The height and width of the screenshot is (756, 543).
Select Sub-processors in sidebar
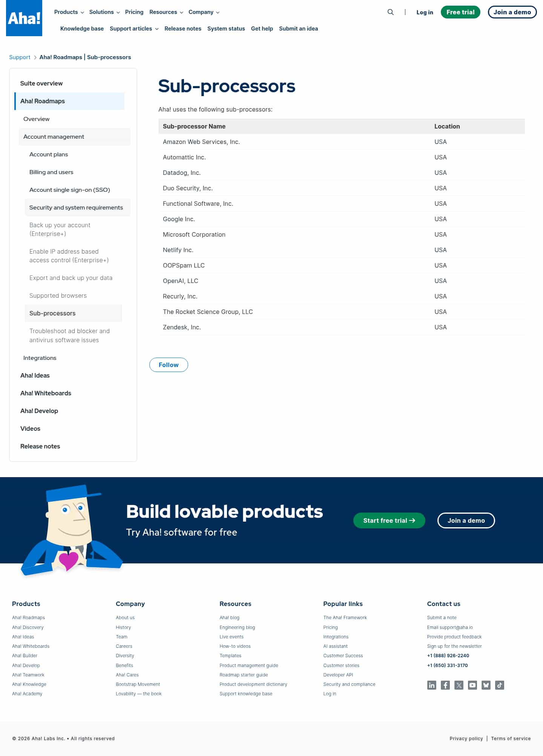click(74, 313)
